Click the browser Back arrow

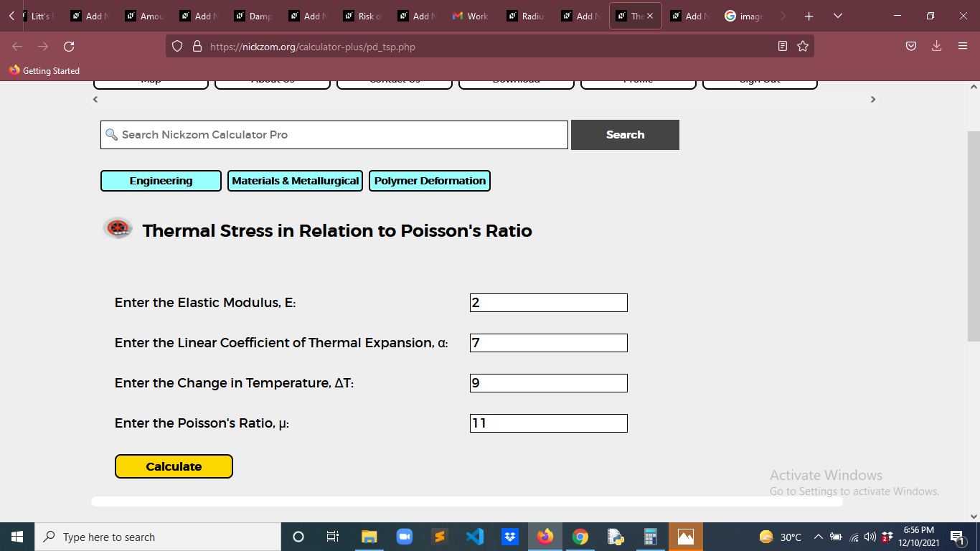tap(17, 47)
